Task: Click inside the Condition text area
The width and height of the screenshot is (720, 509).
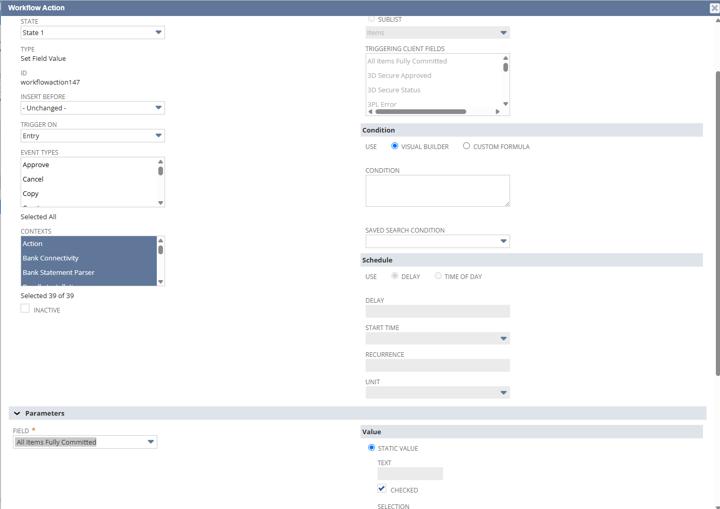Action: (x=438, y=191)
